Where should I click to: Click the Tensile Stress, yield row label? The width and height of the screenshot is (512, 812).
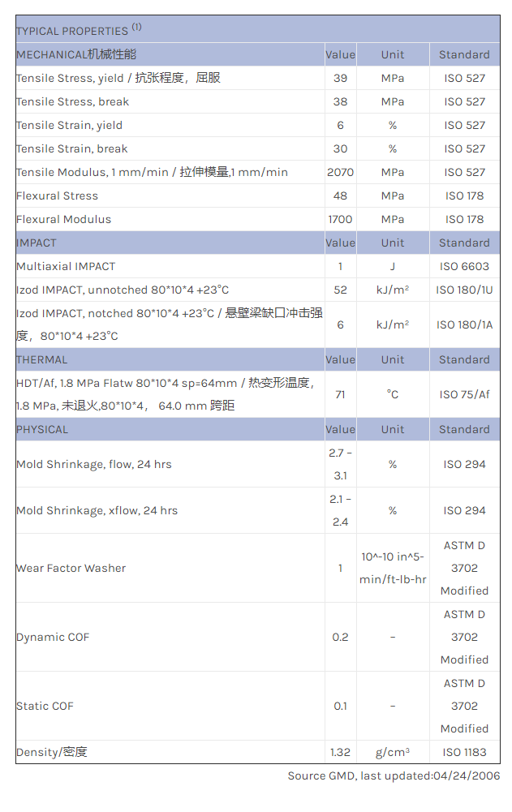(x=118, y=78)
